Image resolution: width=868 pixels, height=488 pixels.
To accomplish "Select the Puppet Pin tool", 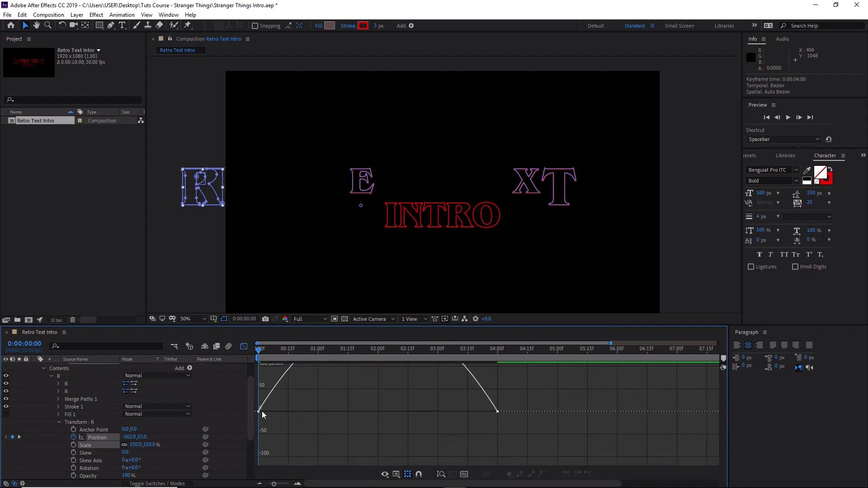I will 188,25.
